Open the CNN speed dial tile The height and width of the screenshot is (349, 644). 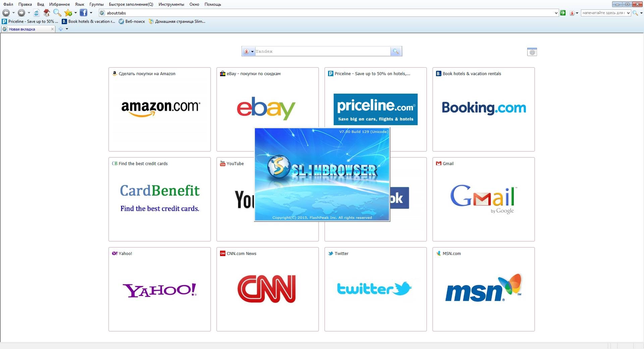267,289
